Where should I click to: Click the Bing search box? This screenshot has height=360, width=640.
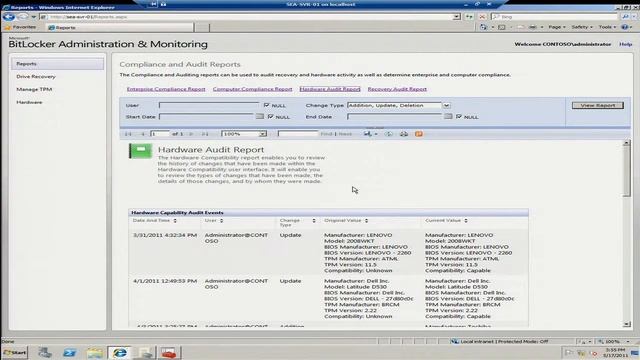(555, 17)
